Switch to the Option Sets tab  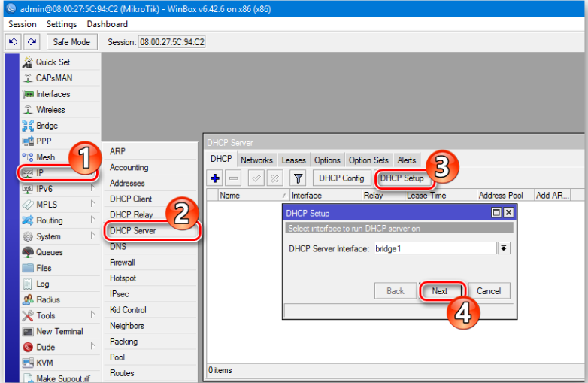click(x=368, y=160)
